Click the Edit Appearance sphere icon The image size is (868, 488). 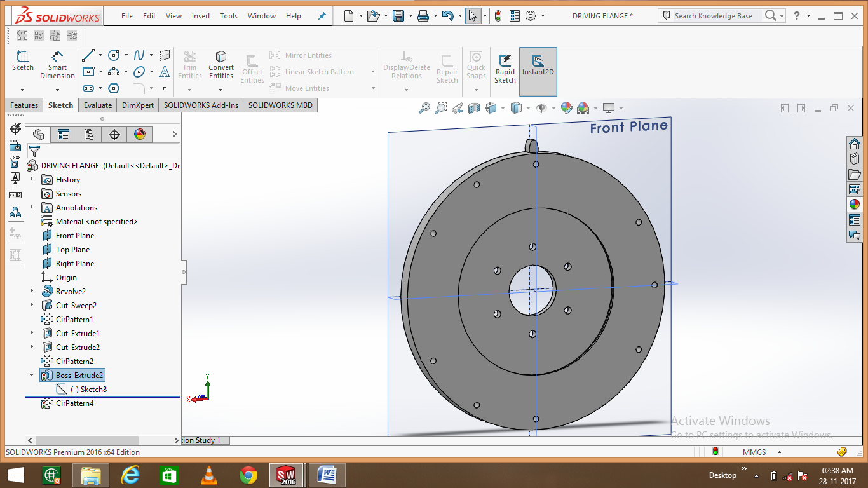coord(566,108)
